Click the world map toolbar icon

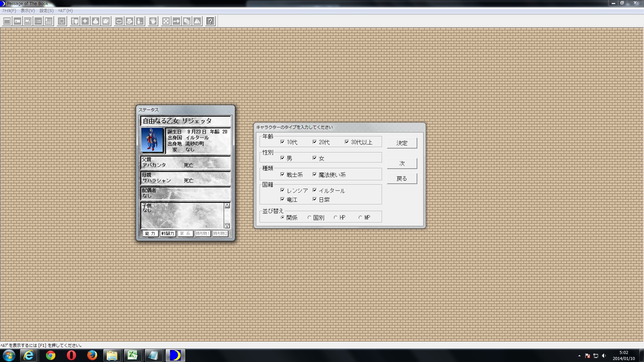tap(28, 21)
